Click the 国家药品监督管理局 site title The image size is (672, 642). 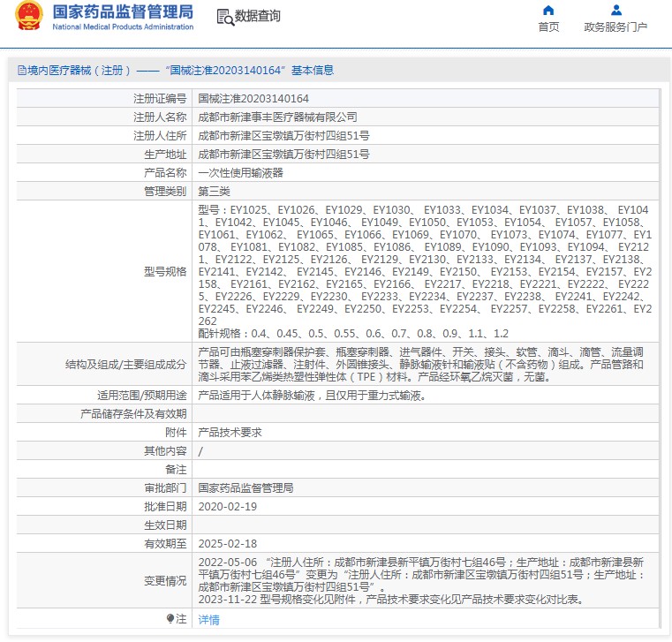pos(123,12)
